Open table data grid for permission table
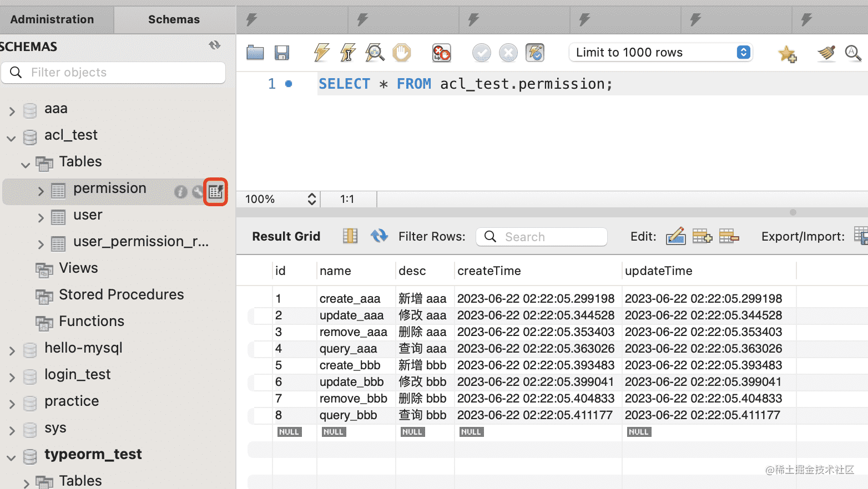This screenshot has height=489, width=868. (215, 192)
